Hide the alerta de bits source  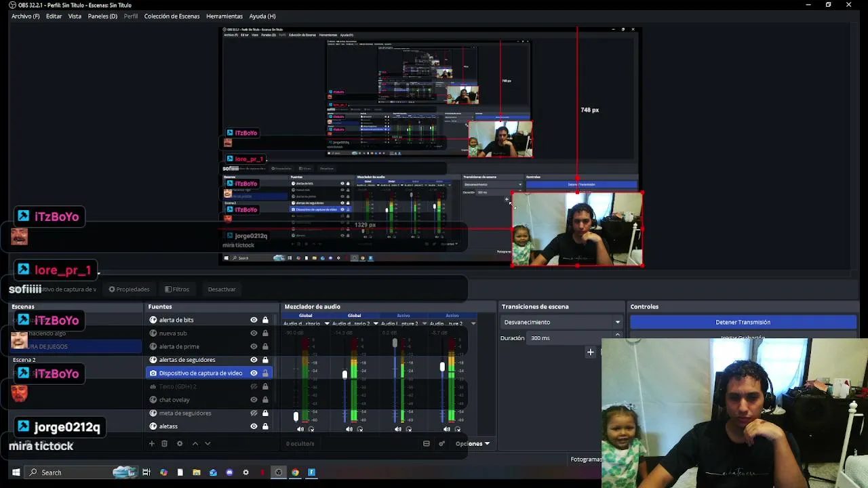[254, 320]
